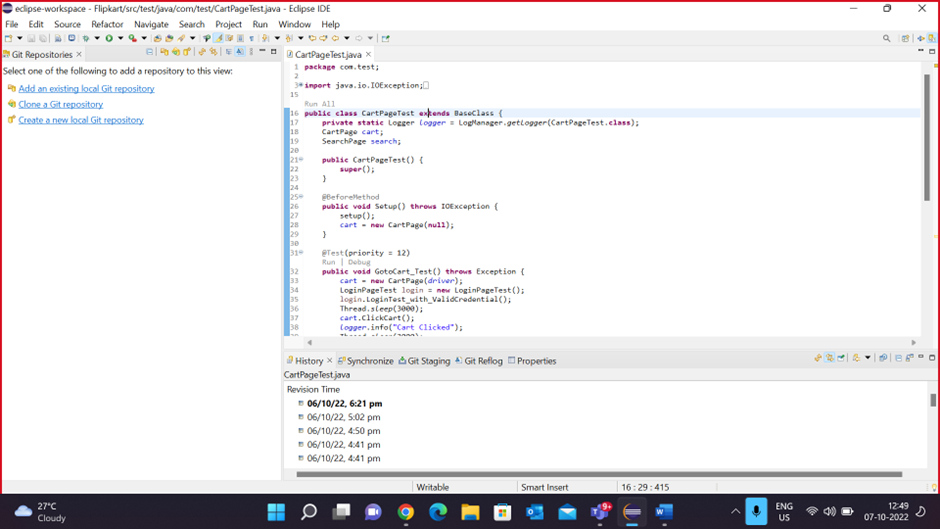Click the Save icon in main toolbar
Screen dimensions: 940x529
point(31,38)
